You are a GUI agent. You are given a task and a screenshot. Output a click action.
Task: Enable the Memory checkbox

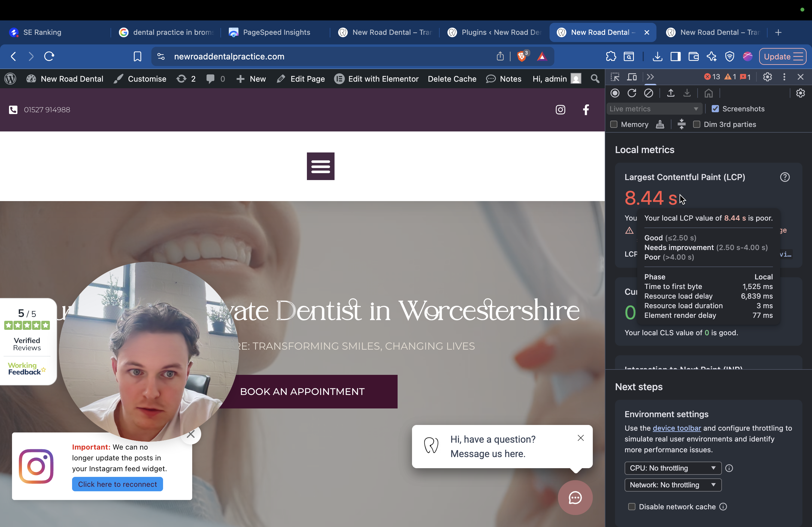coord(614,125)
